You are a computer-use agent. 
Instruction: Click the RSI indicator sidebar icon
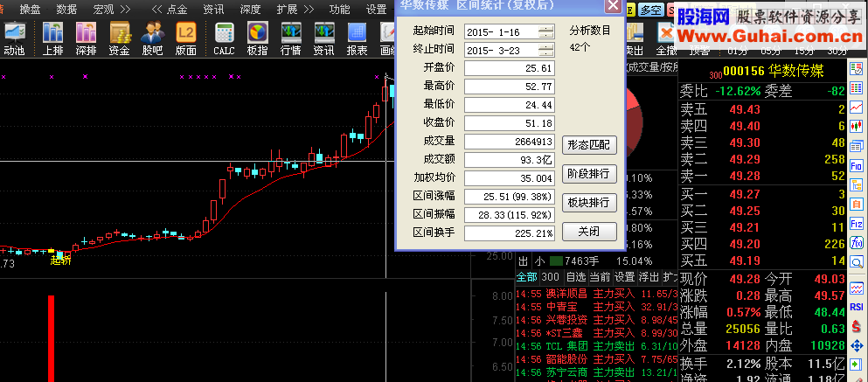point(857,307)
